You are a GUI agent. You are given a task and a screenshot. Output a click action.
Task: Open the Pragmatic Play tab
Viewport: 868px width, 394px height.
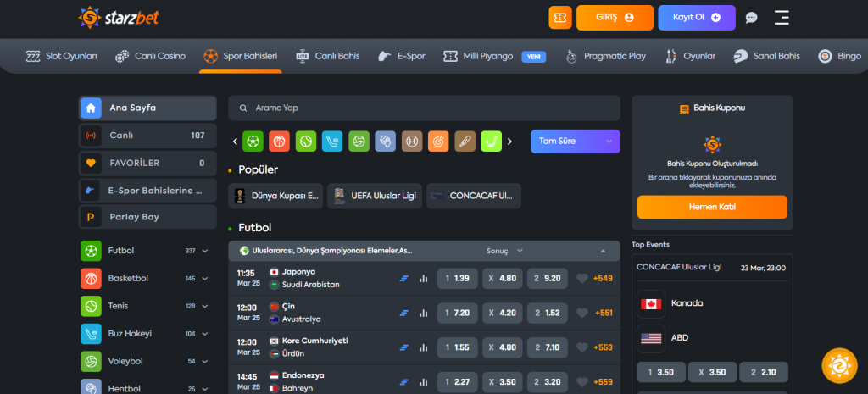click(x=605, y=56)
